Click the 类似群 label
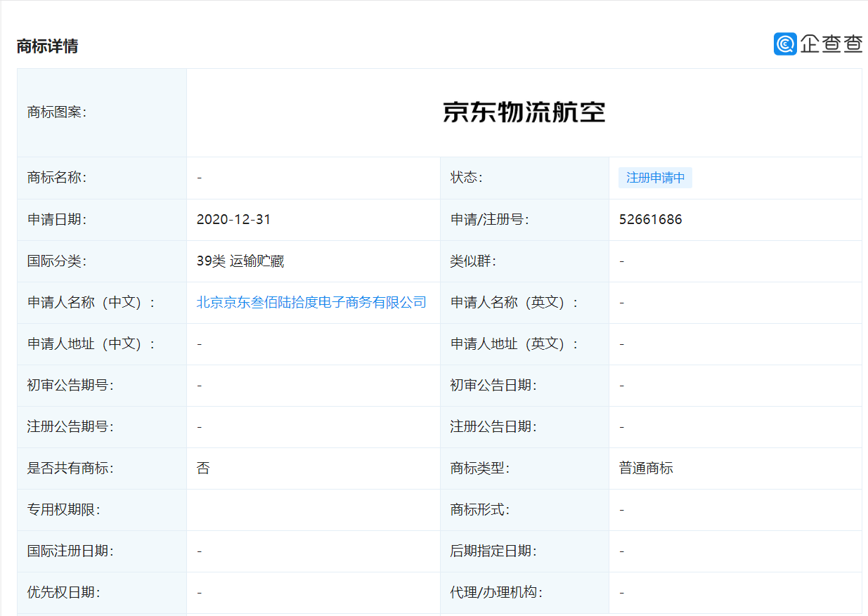This screenshot has width=868, height=616. point(473,261)
